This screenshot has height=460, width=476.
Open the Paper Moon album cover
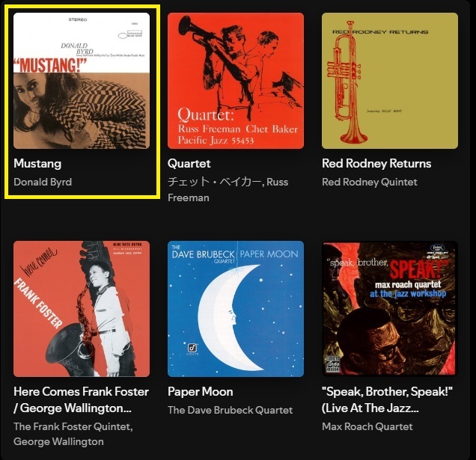(x=236, y=309)
